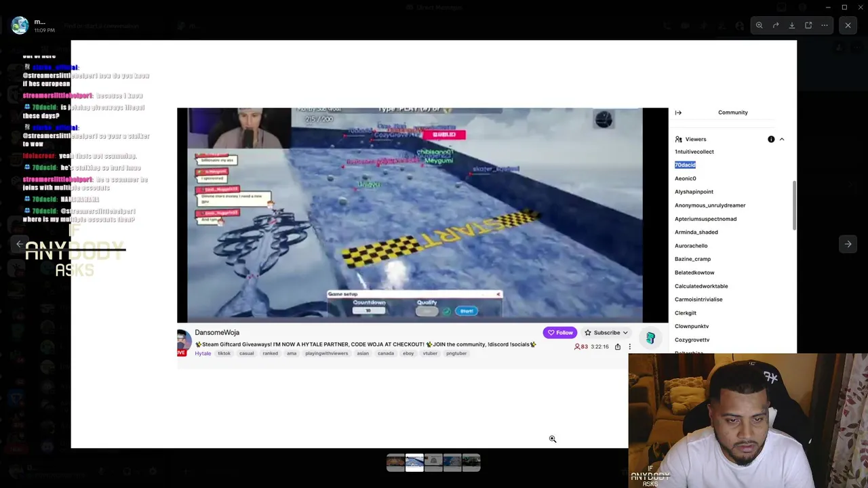
Task: Click viewer Aurorachello
Action: (691, 245)
